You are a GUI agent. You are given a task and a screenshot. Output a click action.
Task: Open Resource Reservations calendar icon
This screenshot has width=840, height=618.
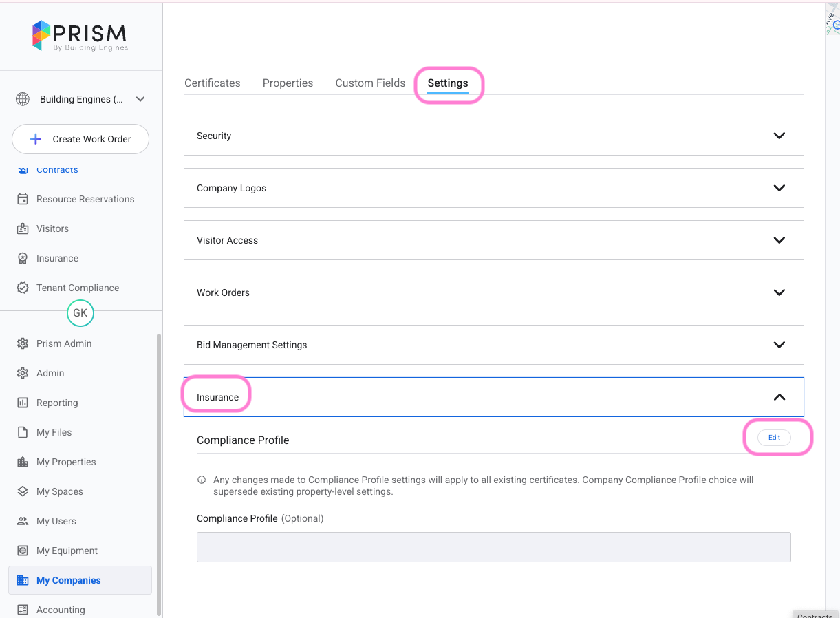tap(23, 199)
